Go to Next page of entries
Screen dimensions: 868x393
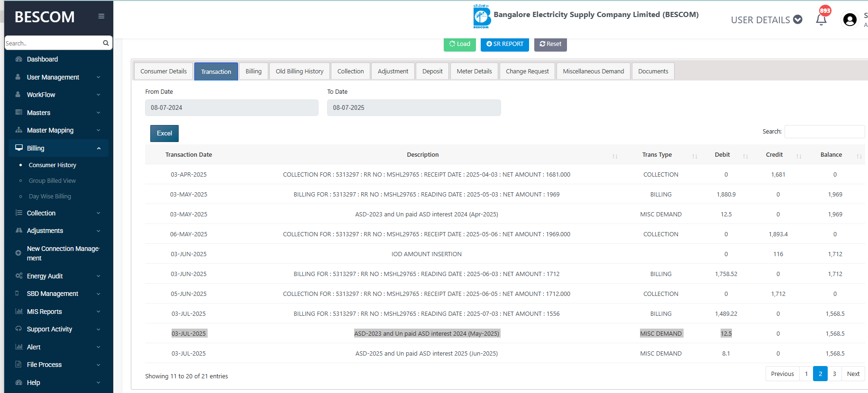(853, 374)
